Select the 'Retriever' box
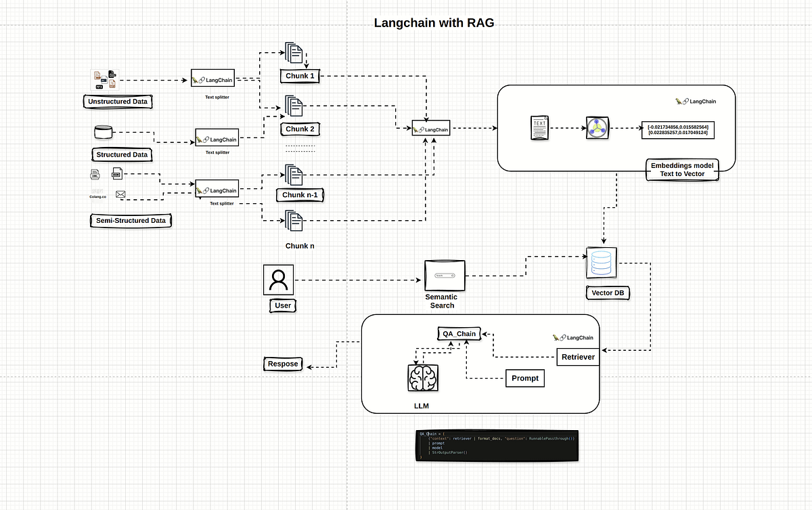812x510 pixels. tap(579, 357)
